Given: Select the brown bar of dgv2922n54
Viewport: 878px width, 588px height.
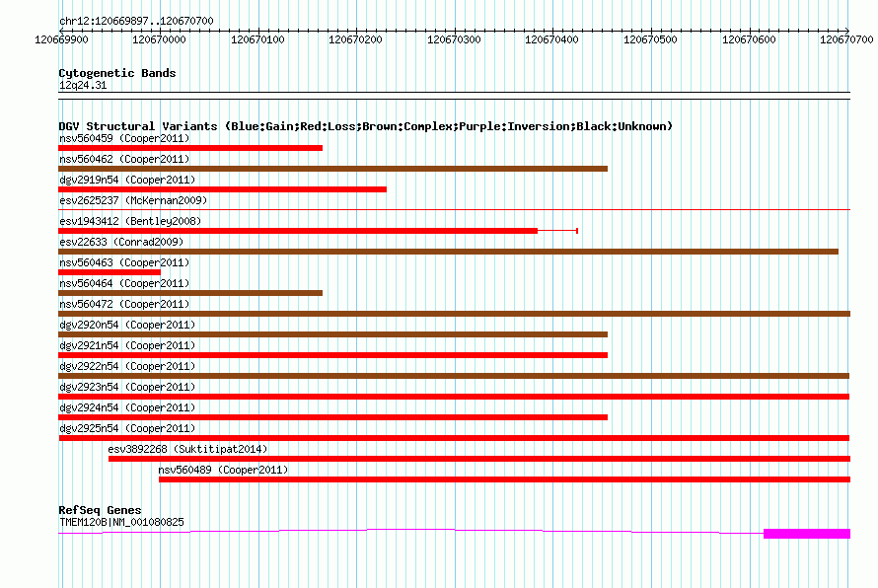Looking at the screenshot, I should [454, 376].
